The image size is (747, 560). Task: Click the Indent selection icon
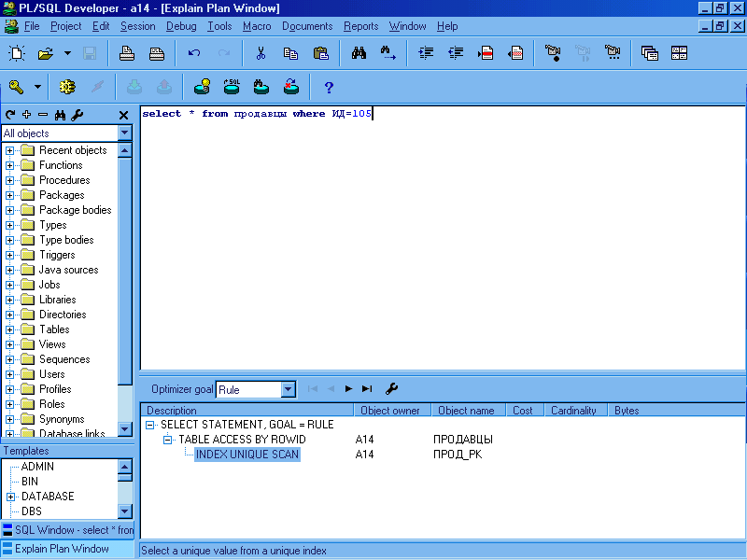point(426,53)
